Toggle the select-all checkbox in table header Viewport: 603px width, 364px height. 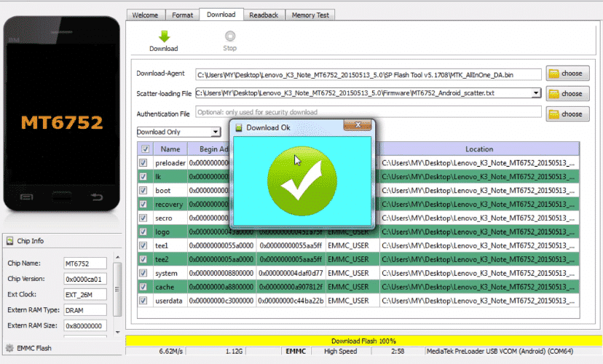145,149
